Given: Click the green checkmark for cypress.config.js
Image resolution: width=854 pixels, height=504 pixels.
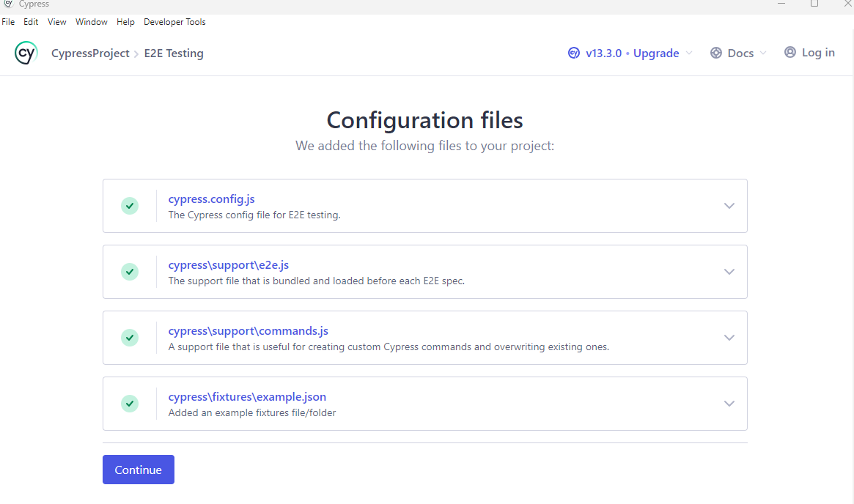Looking at the screenshot, I should click(130, 206).
